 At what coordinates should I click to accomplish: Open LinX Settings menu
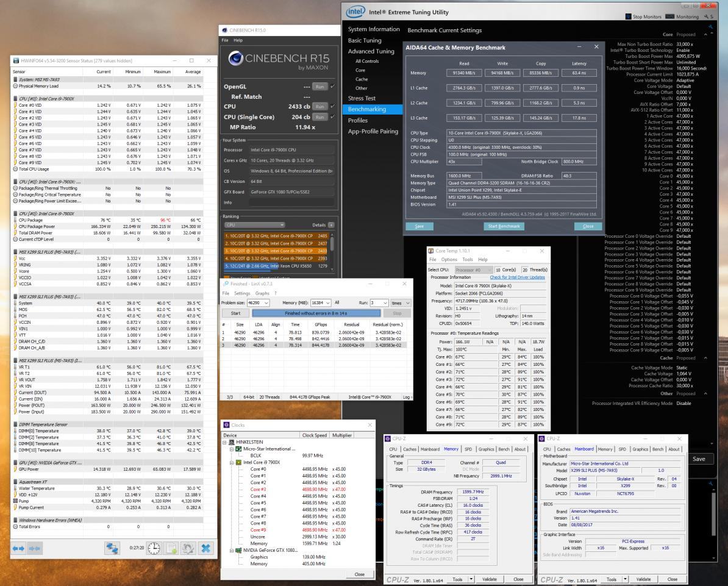click(242, 293)
